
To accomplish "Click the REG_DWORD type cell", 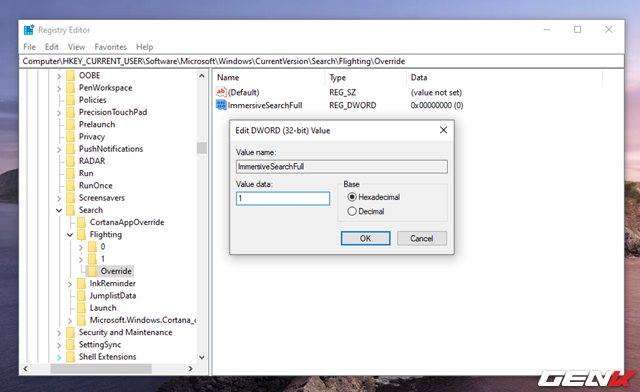I will click(353, 105).
